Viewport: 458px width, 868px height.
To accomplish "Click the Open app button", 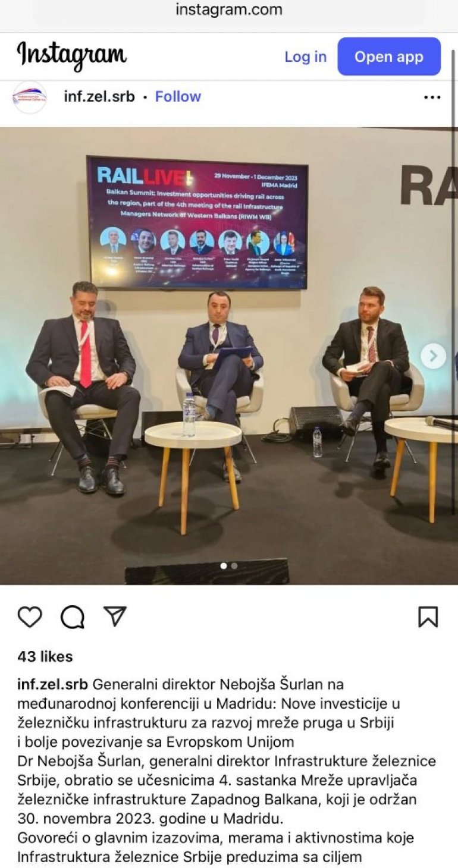I will pyautogui.click(x=389, y=56).
